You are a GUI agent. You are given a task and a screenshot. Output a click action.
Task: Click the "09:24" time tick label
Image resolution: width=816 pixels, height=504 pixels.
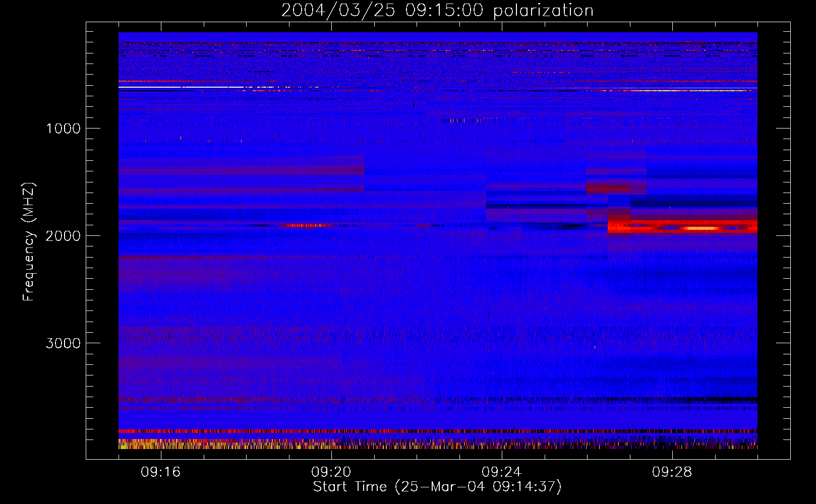(502, 472)
